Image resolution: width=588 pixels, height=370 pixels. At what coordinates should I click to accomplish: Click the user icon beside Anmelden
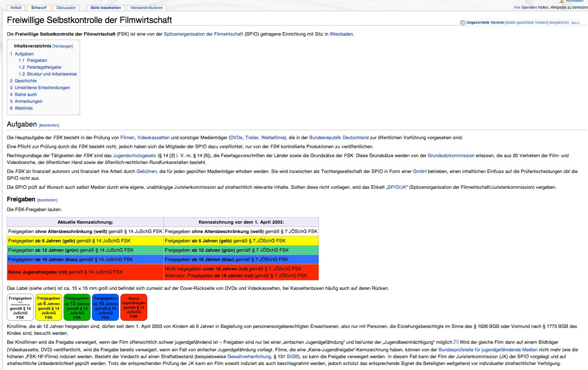[561, 1]
